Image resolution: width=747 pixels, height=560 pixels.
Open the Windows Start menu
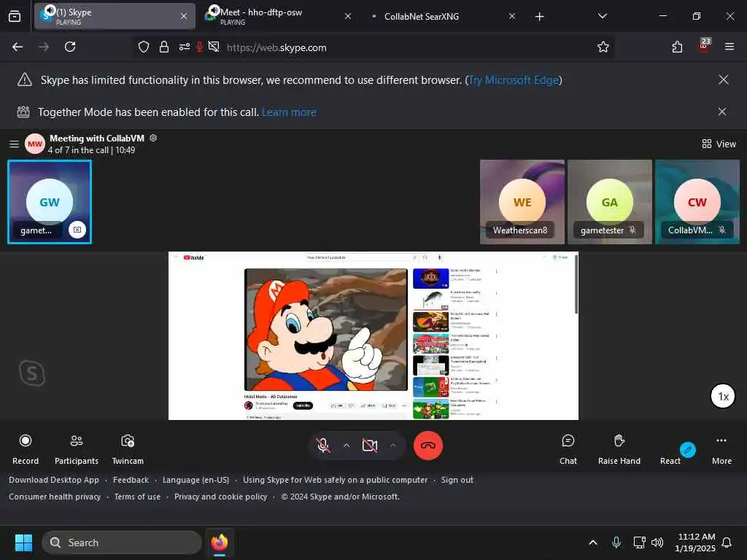point(23,542)
